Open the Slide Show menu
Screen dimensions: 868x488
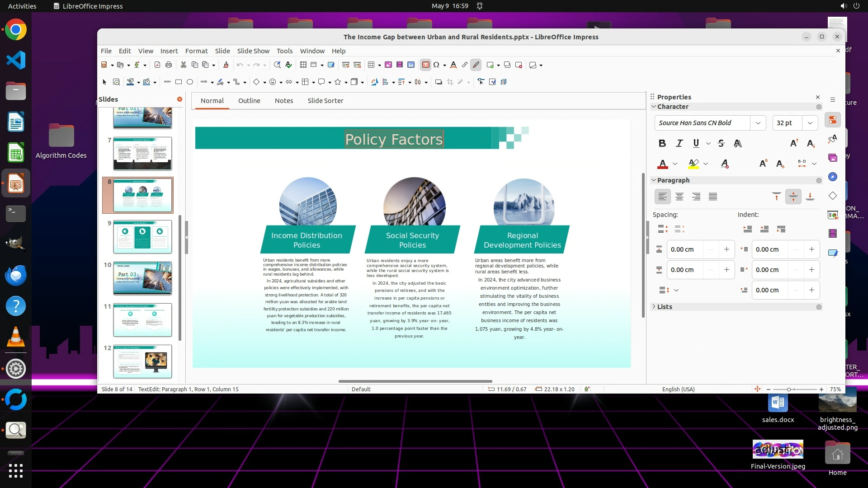pyautogui.click(x=253, y=51)
